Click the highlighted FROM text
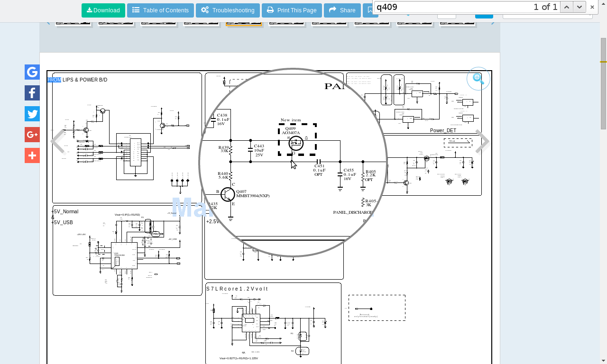 (55, 80)
